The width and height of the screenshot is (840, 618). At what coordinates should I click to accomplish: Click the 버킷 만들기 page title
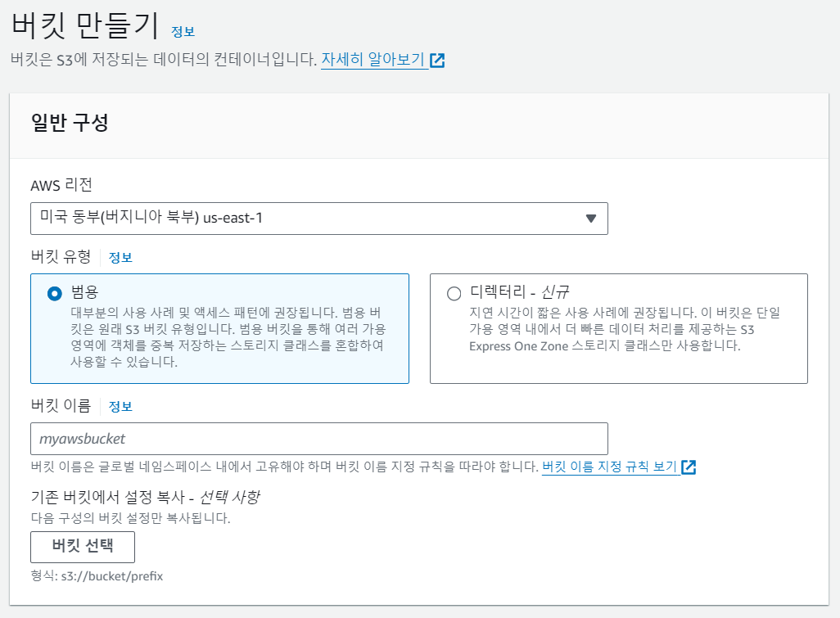[85, 25]
